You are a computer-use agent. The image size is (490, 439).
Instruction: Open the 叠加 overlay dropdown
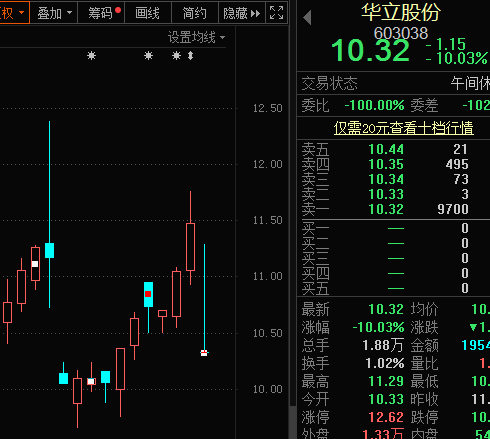(x=54, y=13)
